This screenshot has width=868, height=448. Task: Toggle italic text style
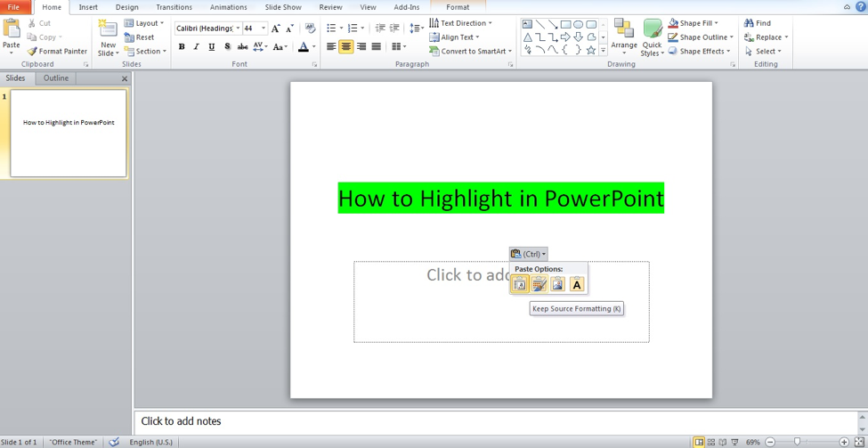pyautogui.click(x=196, y=47)
